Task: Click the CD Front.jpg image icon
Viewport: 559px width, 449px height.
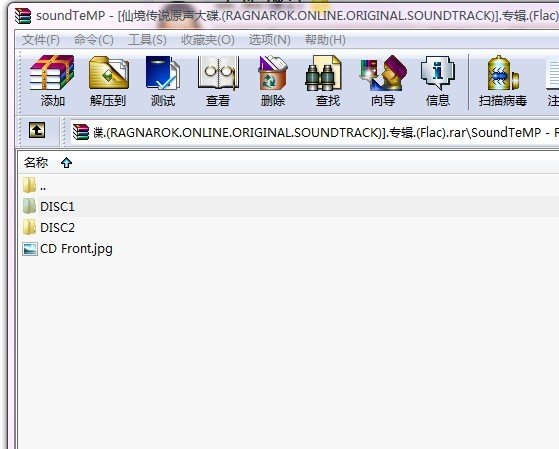Action: tap(29, 249)
